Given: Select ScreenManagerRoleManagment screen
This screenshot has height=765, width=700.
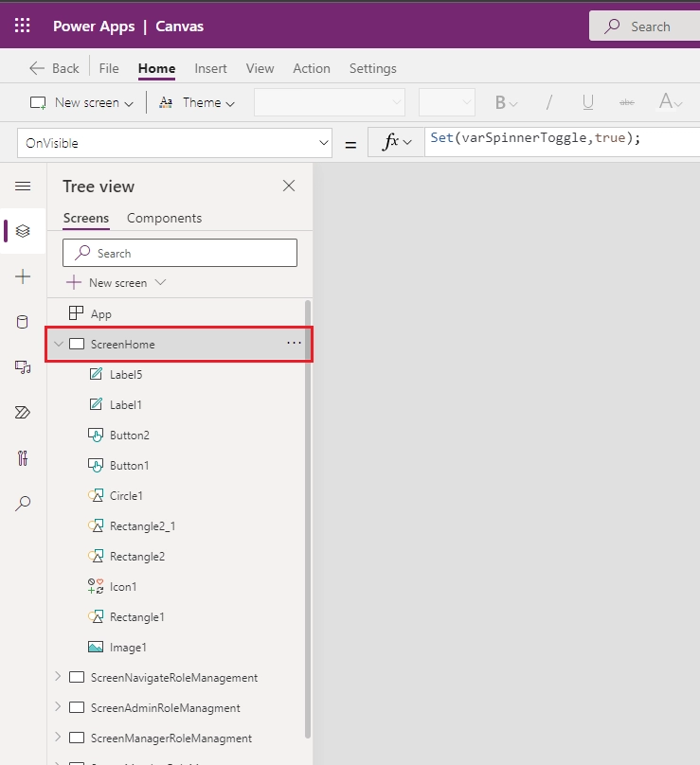Looking at the screenshot, I should (171, 738).
